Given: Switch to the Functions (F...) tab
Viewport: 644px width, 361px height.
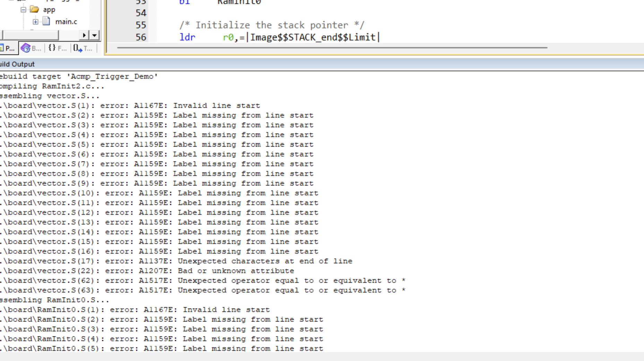Looking at the screenshot, I should (x=58, y=48).
